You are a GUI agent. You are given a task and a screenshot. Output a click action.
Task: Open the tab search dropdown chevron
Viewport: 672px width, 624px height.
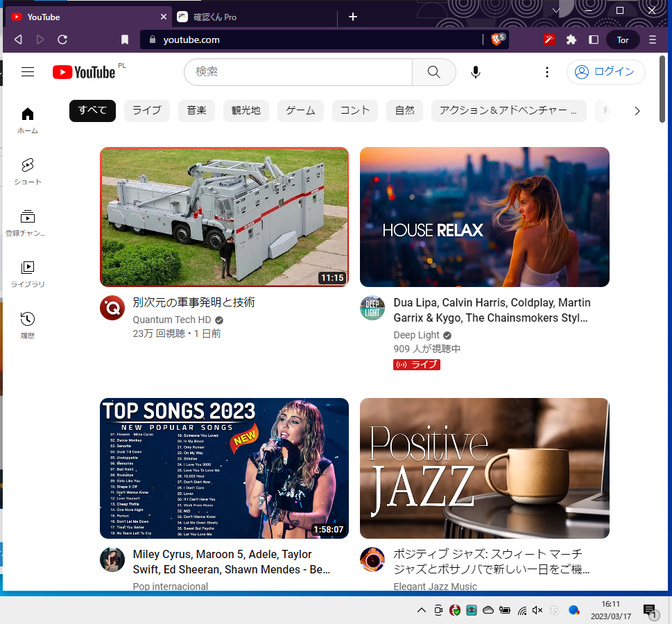[x=556, y=10]
